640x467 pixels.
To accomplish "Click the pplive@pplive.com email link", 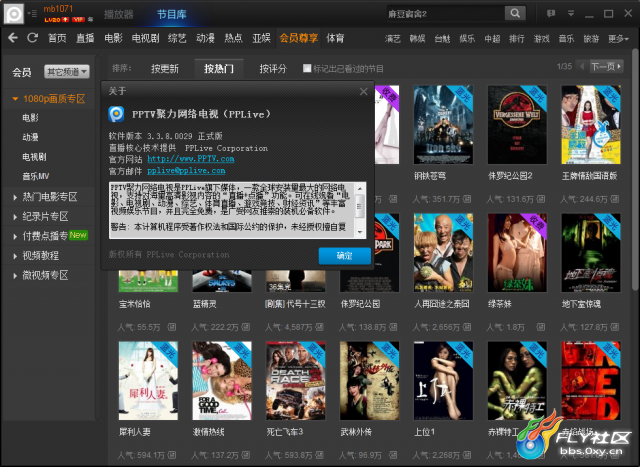I will click(x=186, y=171).
